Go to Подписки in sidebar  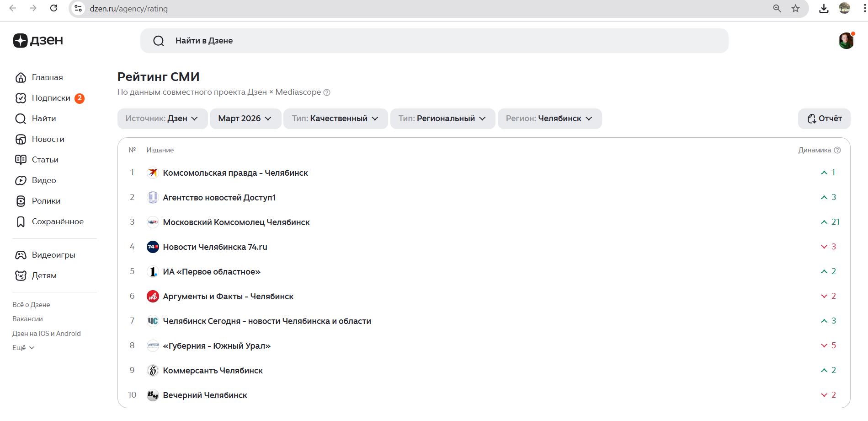[51, 98]
